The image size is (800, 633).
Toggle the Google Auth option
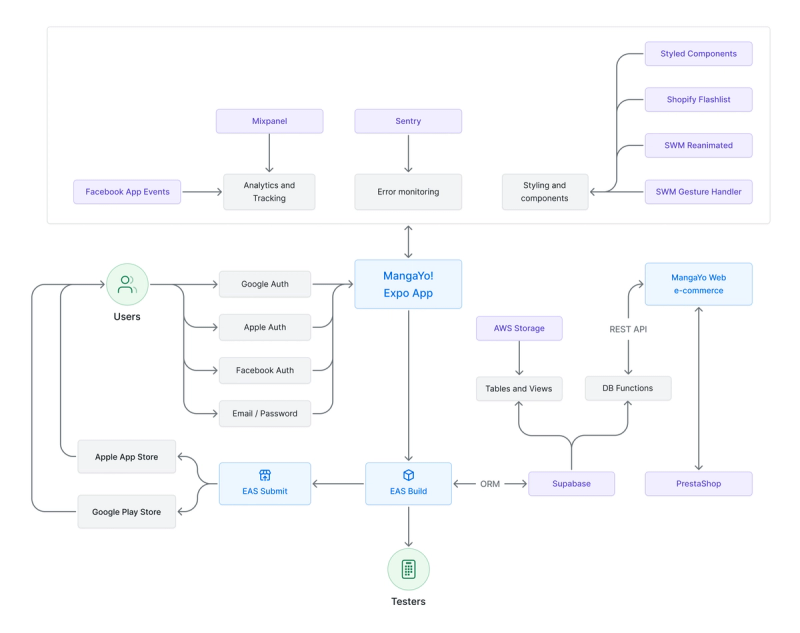click(x=265, y=284)
